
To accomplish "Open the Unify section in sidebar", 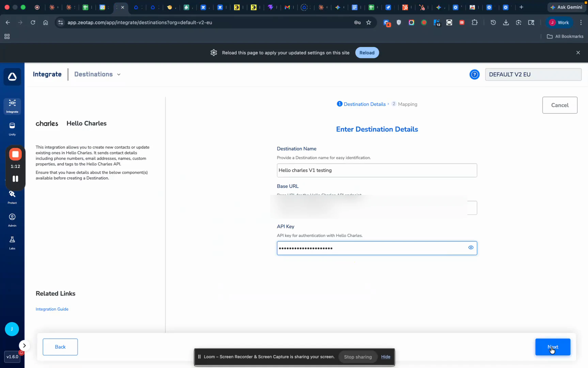I will 12,129.
